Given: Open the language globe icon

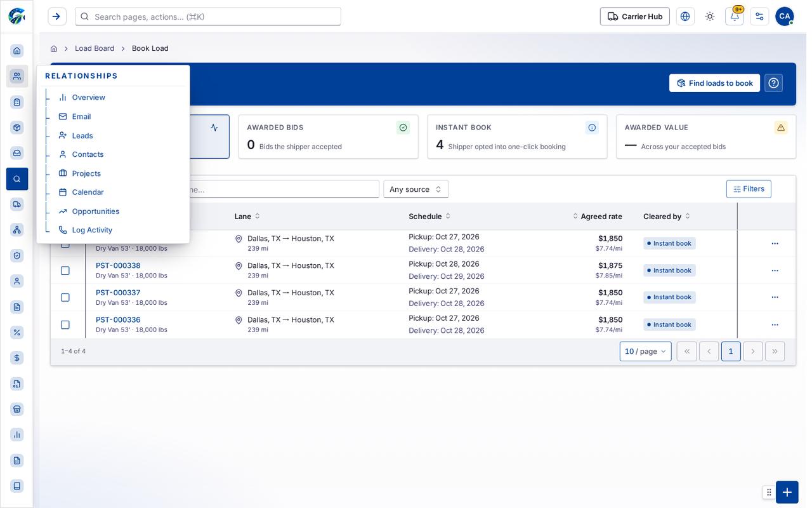Looking at the screenshot, I should click(x=685, y=17).
